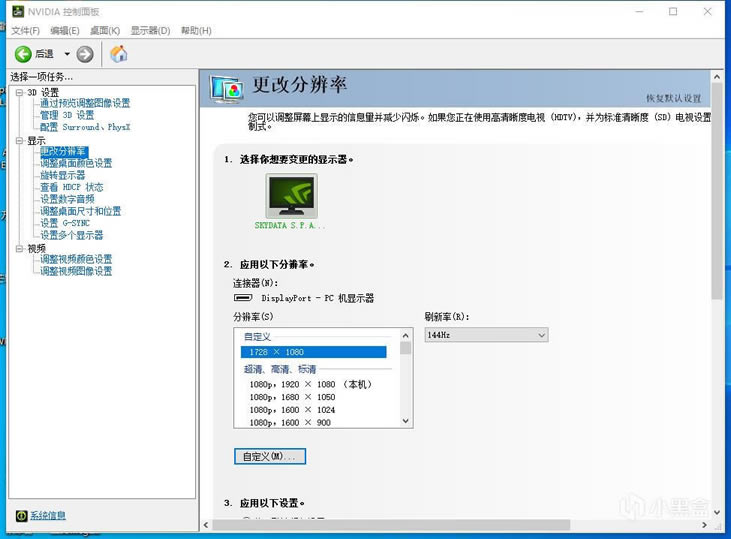The height and width of the screenshot is (539, 731).
Task: Click main panel vertical scroll down arrow
Action: [x=717, y=512]
